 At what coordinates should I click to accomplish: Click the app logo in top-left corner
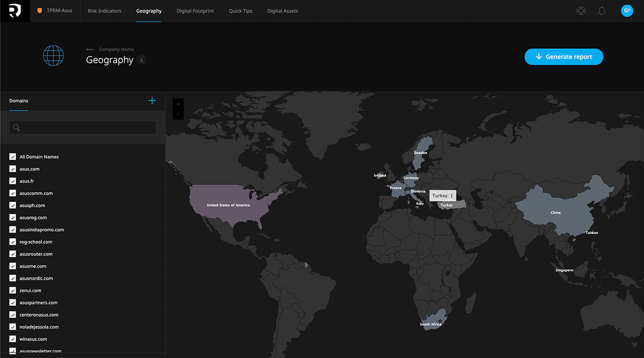15,11
